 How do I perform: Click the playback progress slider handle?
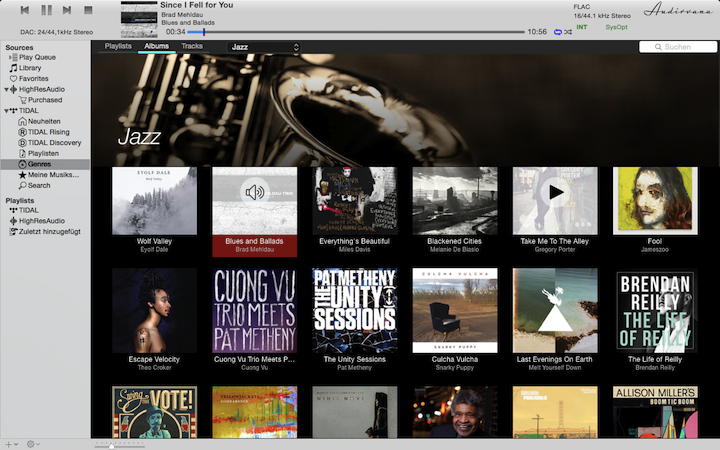tap(204, 32)
